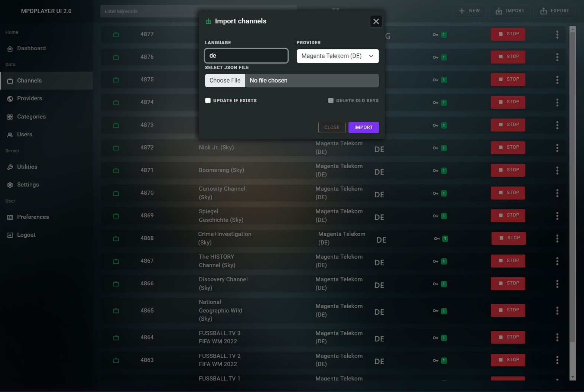The width and height of the screenshot is (584, 392).
Task: Open kebab menu for National Geographic Wild
Action: click(557, 311)
